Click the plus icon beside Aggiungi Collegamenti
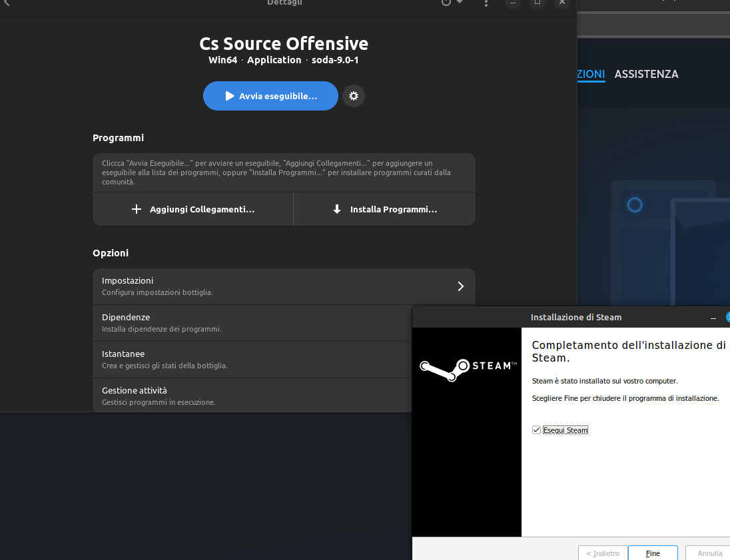Image resolution: width=730 pixels, height=560 pixels. [x=137, y=210]
